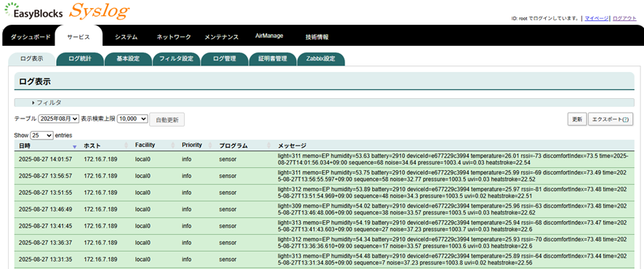
Task: Select the 2025-08-27 13:41:45 timestamp cell
Action: coord(46,226)
